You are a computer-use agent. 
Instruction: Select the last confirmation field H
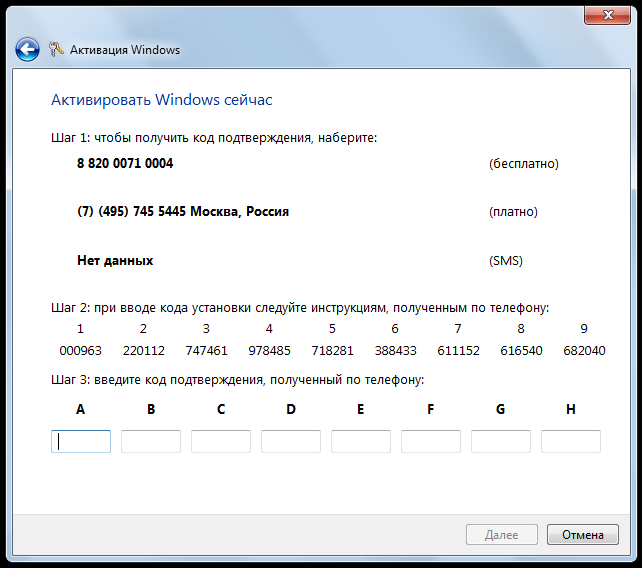(x=571, y=441)
